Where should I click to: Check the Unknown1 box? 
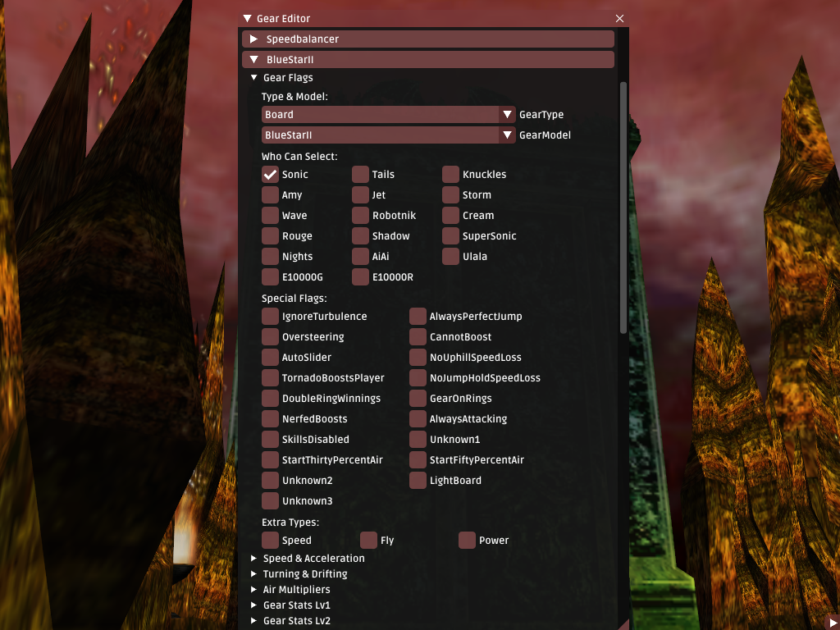tap(418, 440)
